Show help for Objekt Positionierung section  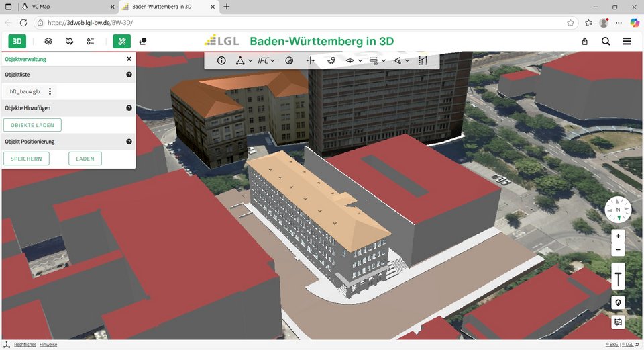pyautogui.click(x=129, y=142)
